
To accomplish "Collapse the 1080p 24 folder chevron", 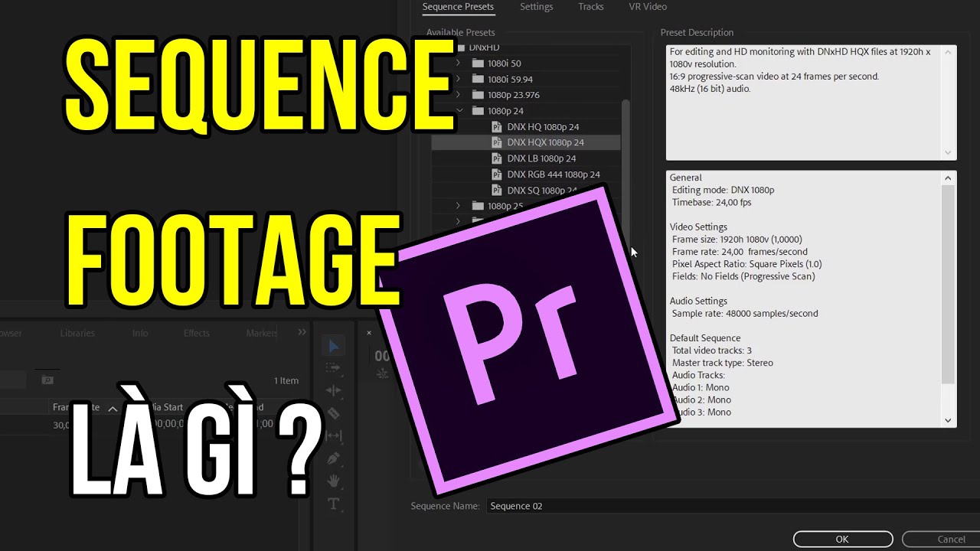I will [458, 111].
